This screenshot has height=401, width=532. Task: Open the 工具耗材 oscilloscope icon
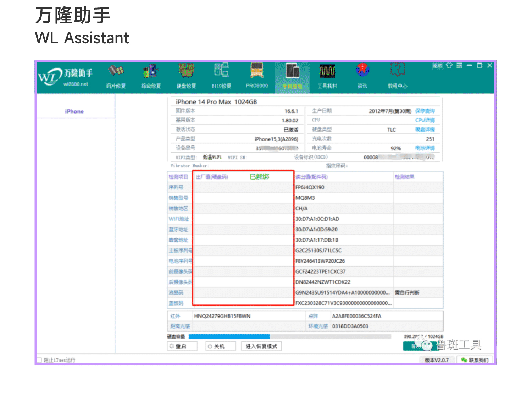coord(327,76)
